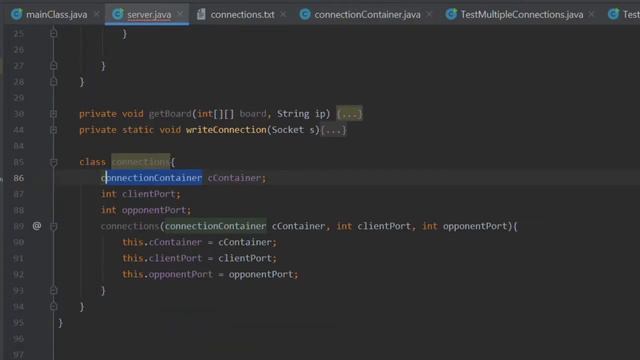Click the 'Socket s' parameter of writeConnection
The height and width of the screenshot is (360, 640).
point(293,130)
